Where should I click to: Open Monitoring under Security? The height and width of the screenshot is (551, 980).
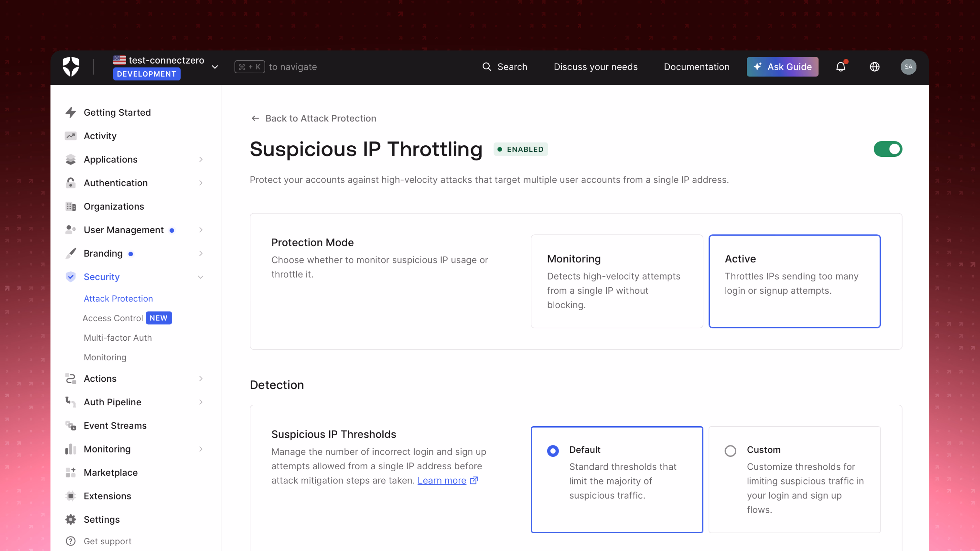[x=105, y=358]
